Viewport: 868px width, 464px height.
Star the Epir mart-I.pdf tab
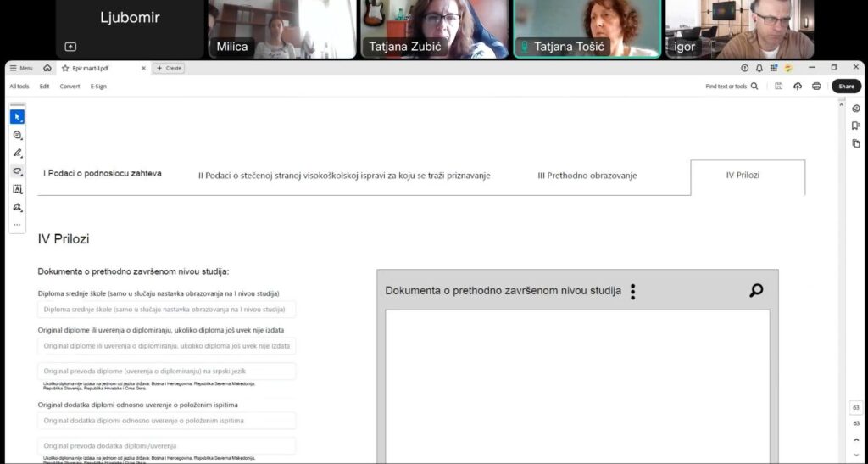click(x=65, y=68)
